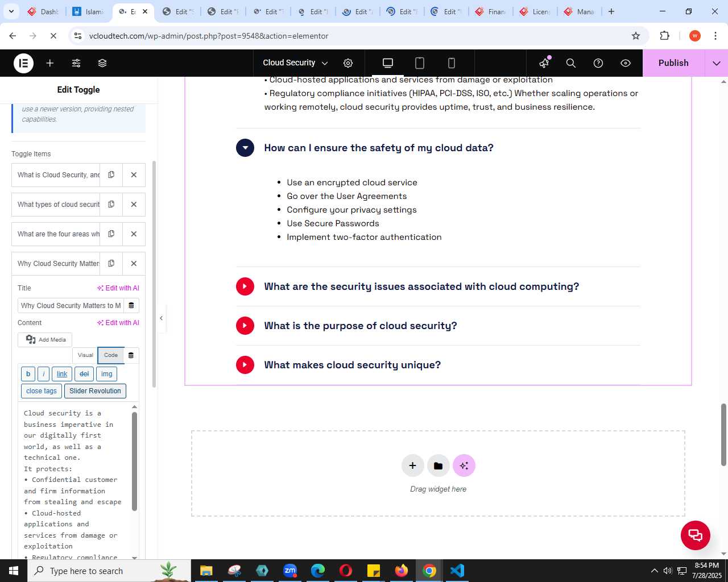Preview changes with eye icon
Screen dimensions: 728x582
[x=626, y=63]
